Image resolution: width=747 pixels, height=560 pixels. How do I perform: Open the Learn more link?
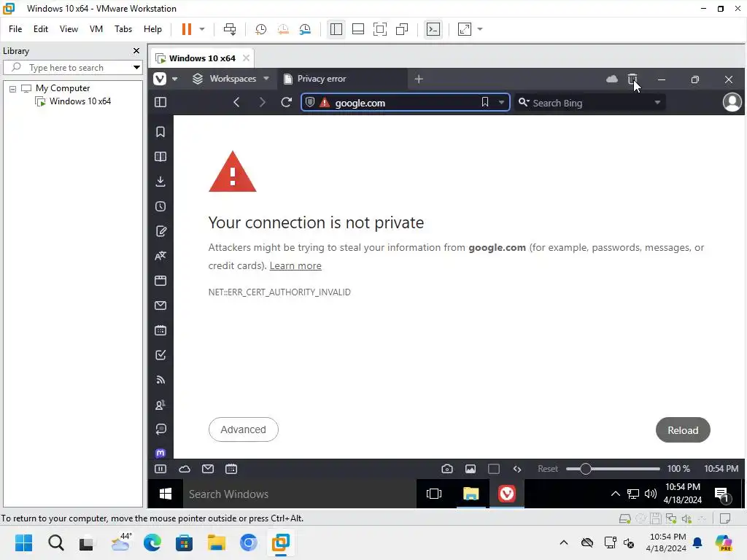(x=295, y=265)
